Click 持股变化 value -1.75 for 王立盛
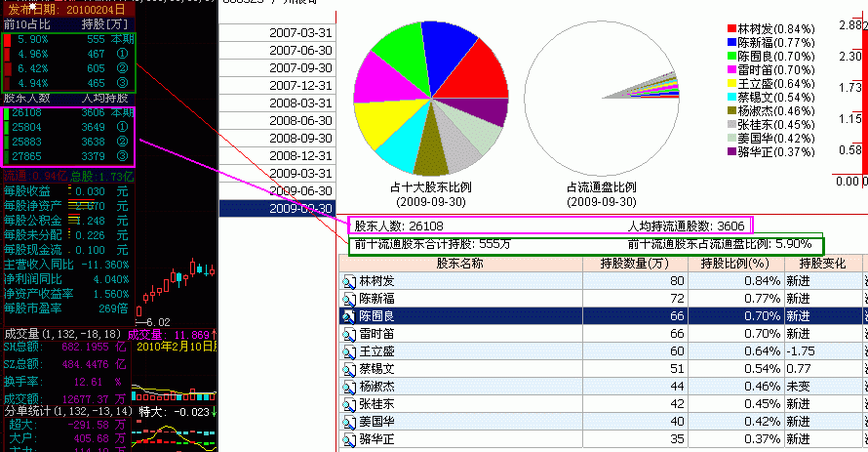 pyautogui.click(x=801, y=351)
